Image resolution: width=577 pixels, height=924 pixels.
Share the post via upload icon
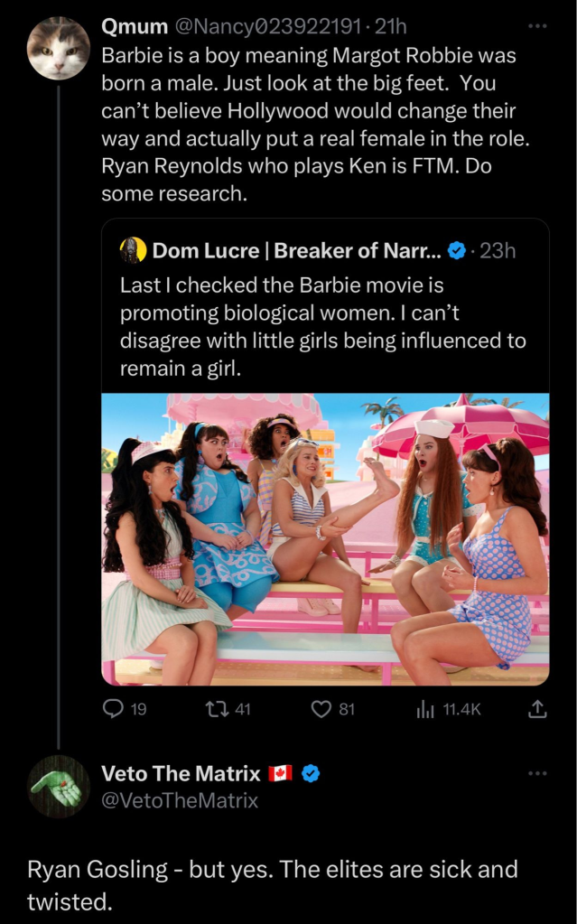pos(537,710)
